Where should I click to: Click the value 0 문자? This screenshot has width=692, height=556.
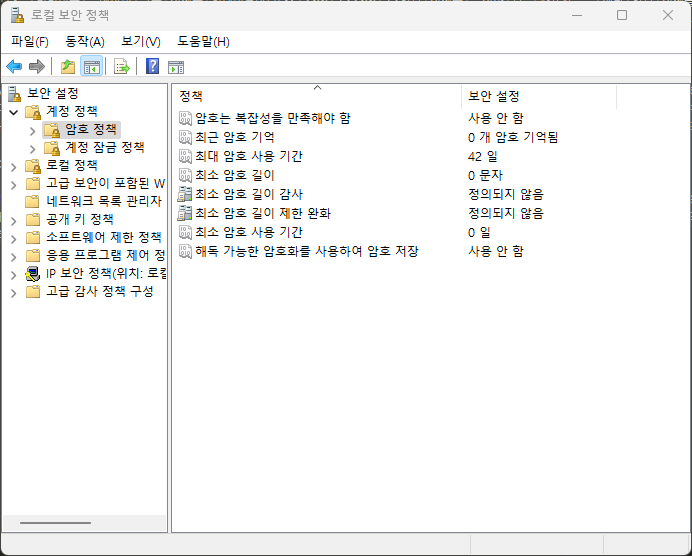coord(485,175)
